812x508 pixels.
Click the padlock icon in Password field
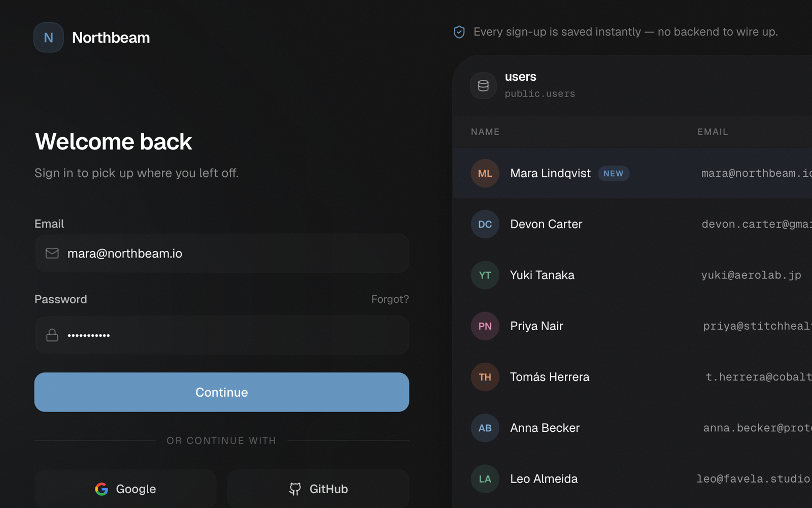click(52, 335)
